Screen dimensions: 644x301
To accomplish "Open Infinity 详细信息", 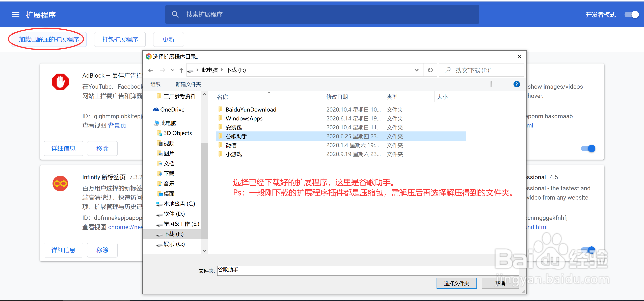I will tap(63, 250).
